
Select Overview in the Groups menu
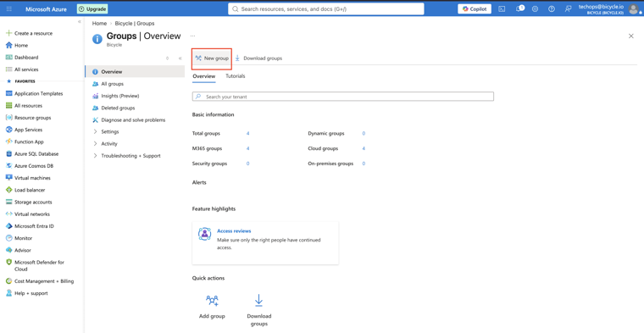tap(135, 71)
